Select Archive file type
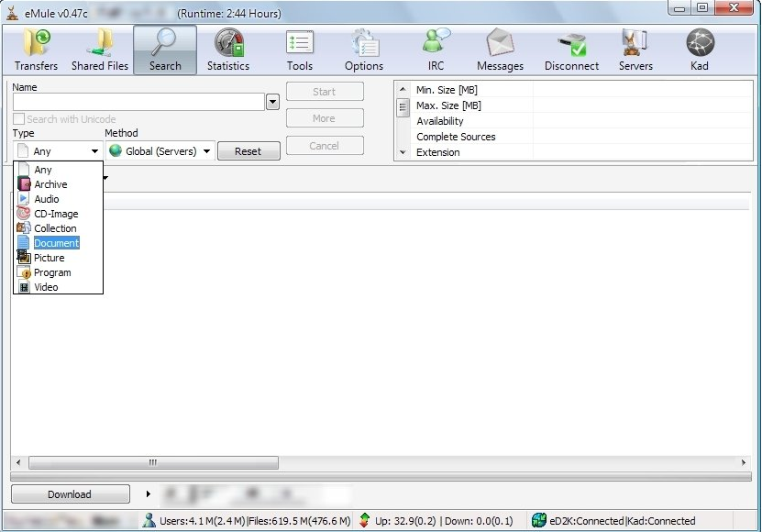 tap(58, 184)
